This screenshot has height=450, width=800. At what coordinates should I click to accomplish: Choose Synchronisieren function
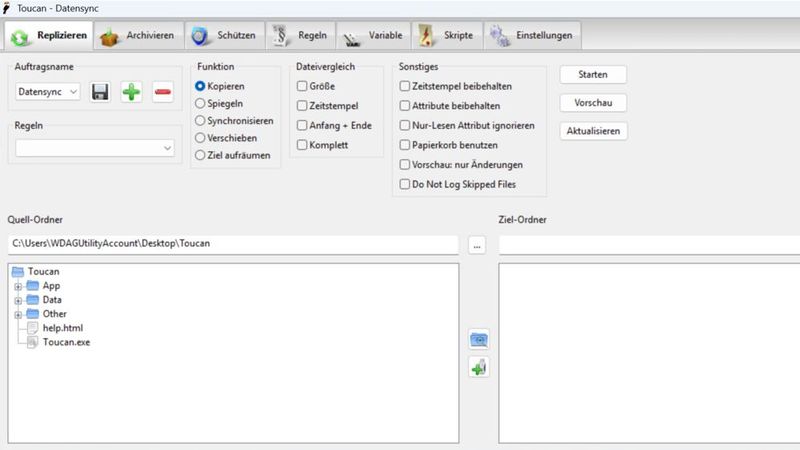tap(200, 121)
